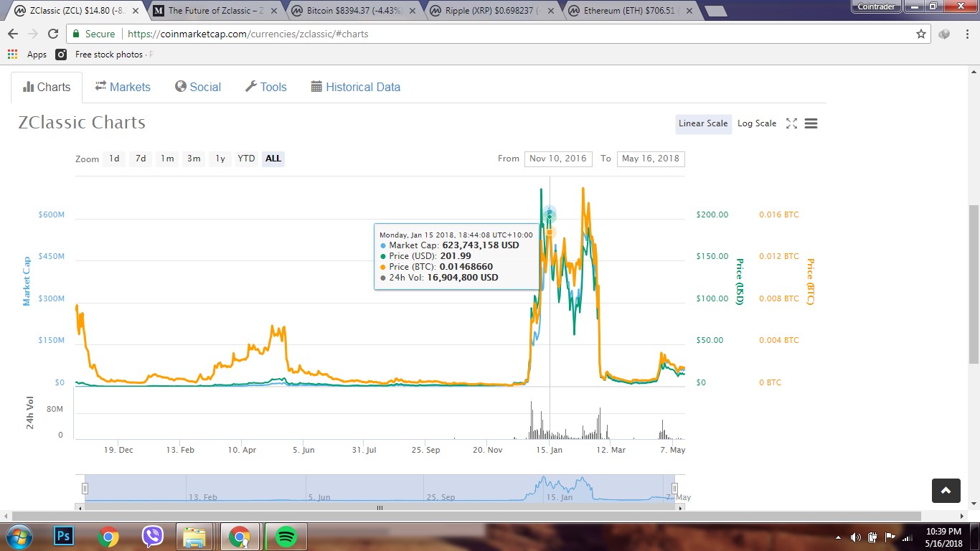The height and width of the screenshot is (551, 980).
Task: Open File Explorer from the taskbar
Action: [x=194, y=537]
